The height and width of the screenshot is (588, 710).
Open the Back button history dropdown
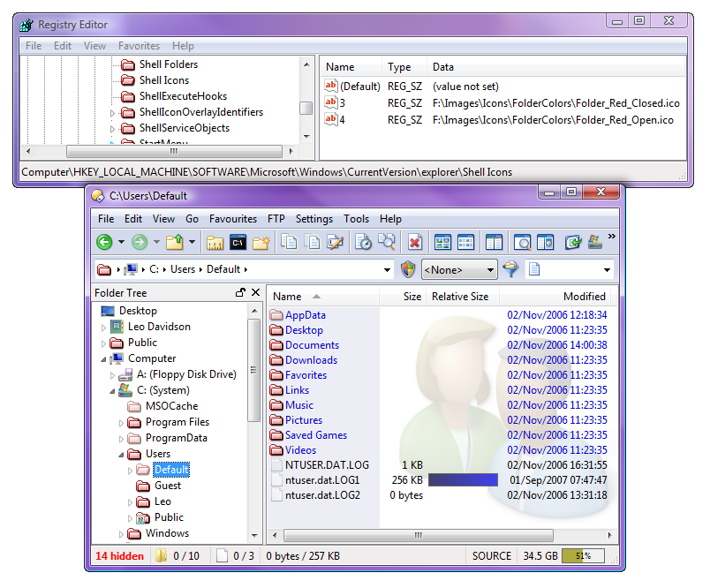click(121, 242)
